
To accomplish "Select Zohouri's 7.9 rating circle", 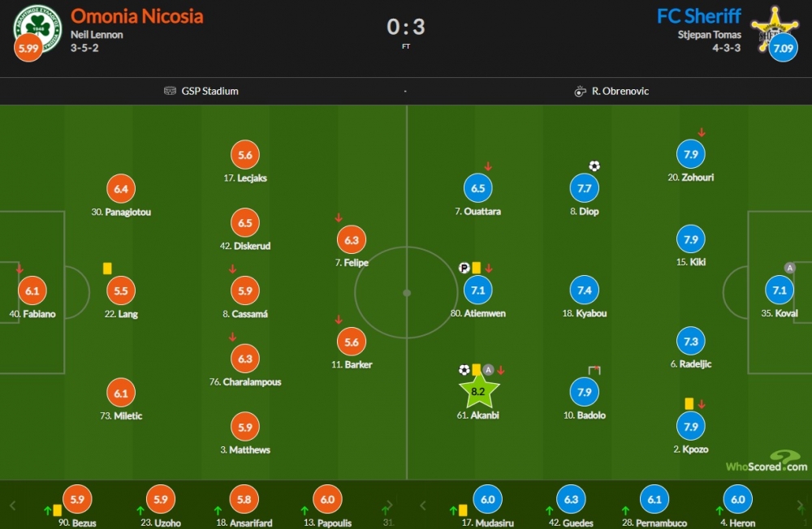I will (691, 154).
